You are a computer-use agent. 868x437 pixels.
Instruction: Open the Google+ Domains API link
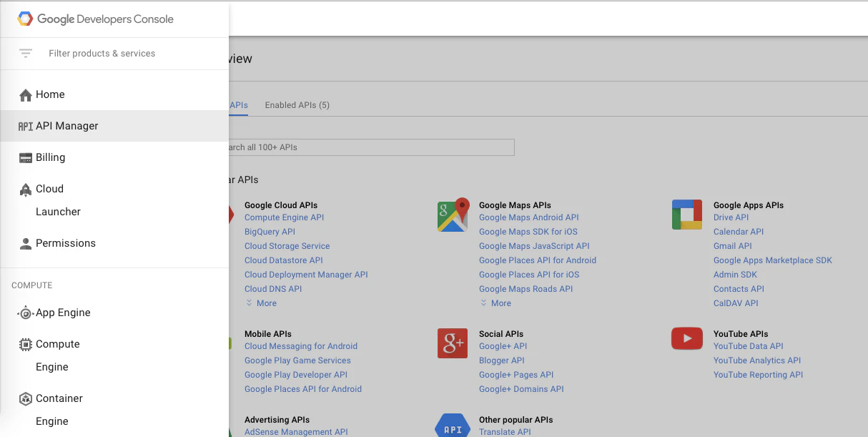[x=521, y=389]
